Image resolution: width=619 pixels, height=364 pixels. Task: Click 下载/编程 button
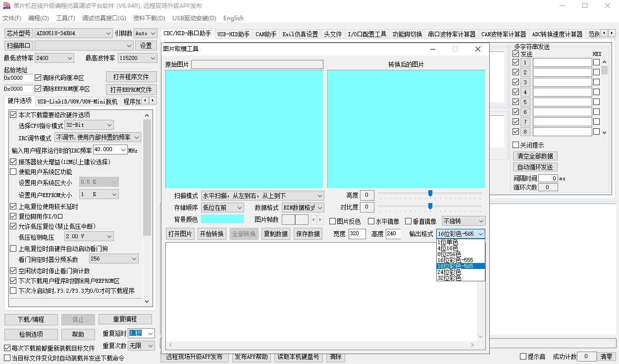(x=31, y=319)
